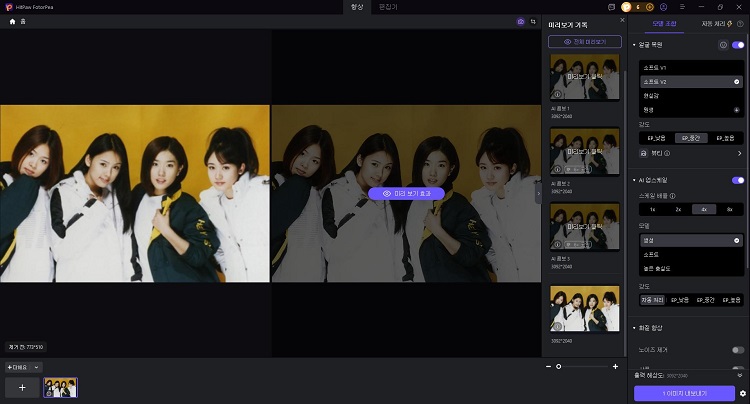Screen dimensions: 750x404
Task: Click the 미리 보기 효과 preview effect button
Action: pos(407,194)
